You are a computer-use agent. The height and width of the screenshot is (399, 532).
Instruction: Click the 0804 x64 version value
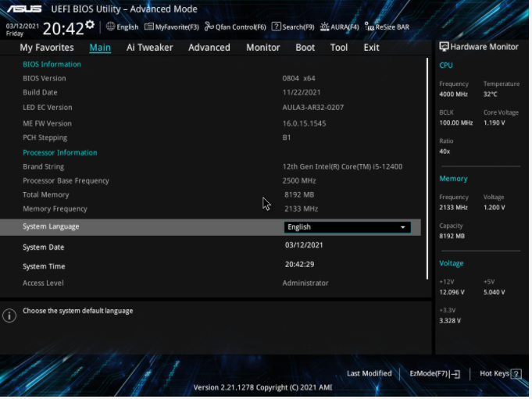coord(299,78)
